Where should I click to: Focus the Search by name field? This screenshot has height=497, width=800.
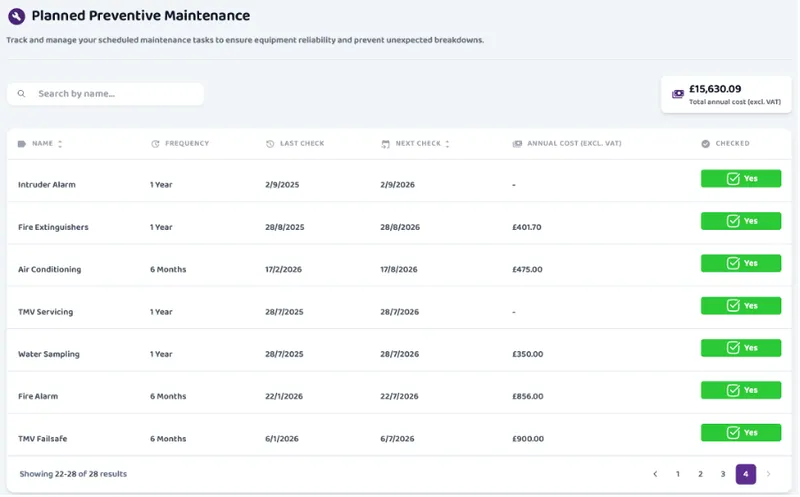[106, 94]
